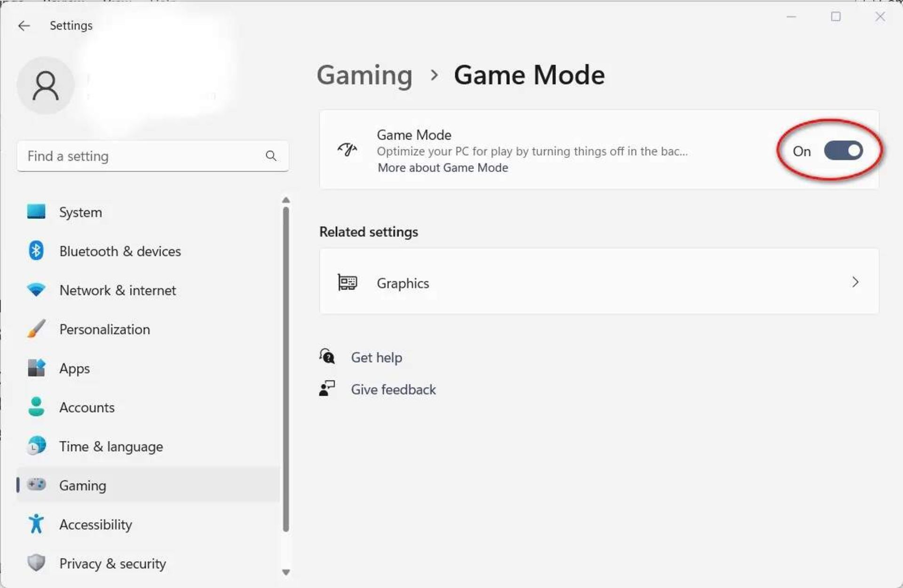
Task: Click the Bluetooth & devices icon
Action: click(36, 251)
